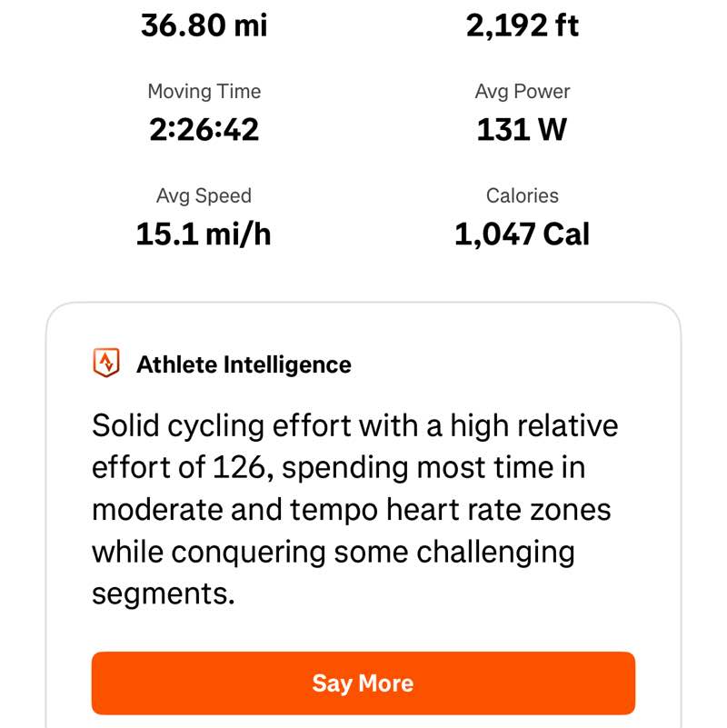Tap the 131 W power value

click(x=523, y=130)
